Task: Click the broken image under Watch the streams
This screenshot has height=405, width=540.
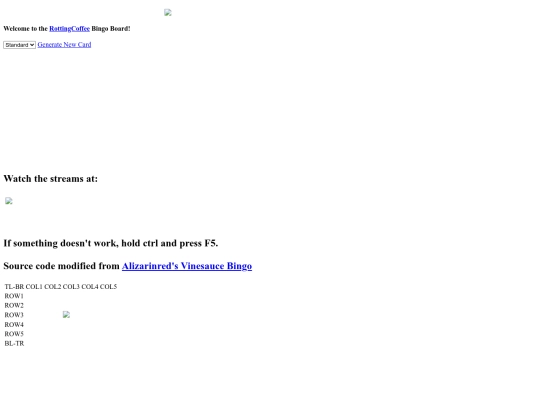Action: 9,201
